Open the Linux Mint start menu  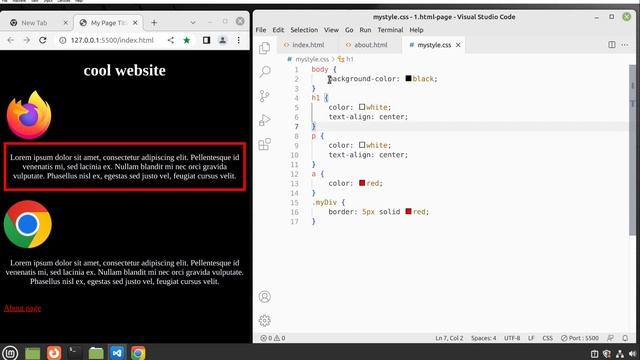10,353
